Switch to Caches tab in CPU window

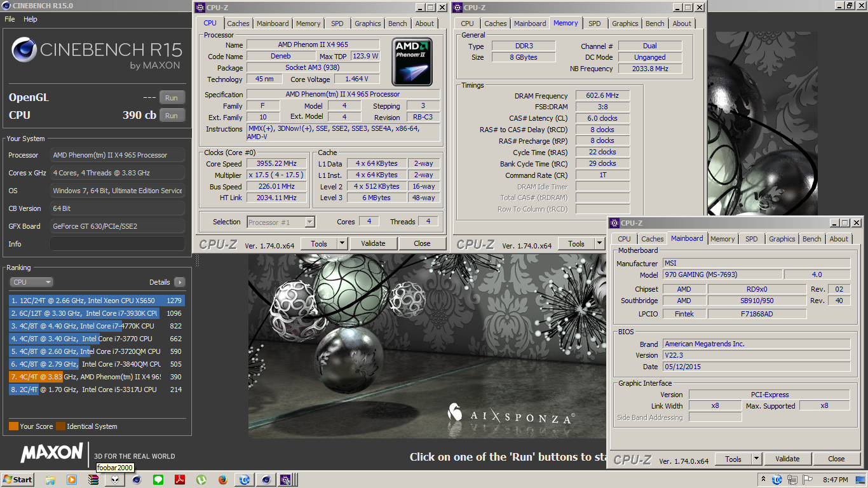click(x=238, y=24)
